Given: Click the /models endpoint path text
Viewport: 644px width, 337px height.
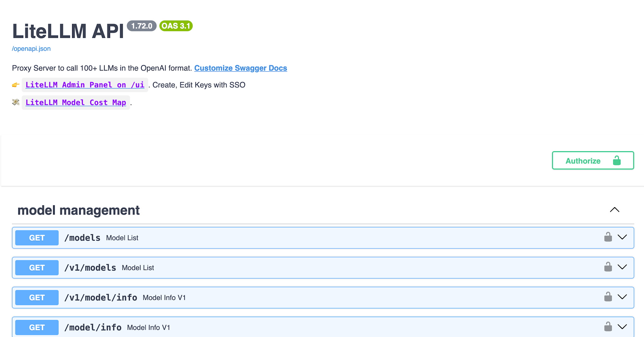Looking at the screenshot, I should (x=82, y=238).
